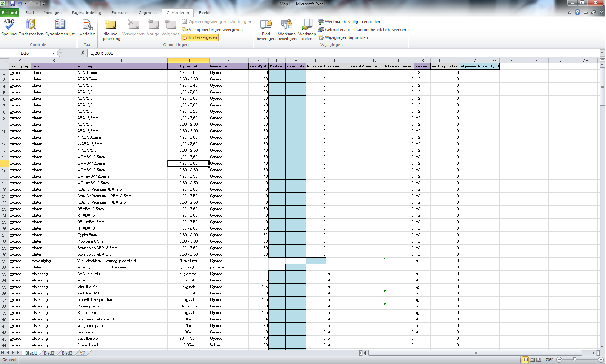Toggle Alle opmerkingen weergeven
The height and width of the screenshot is (364, 606).
pos(212,30)
